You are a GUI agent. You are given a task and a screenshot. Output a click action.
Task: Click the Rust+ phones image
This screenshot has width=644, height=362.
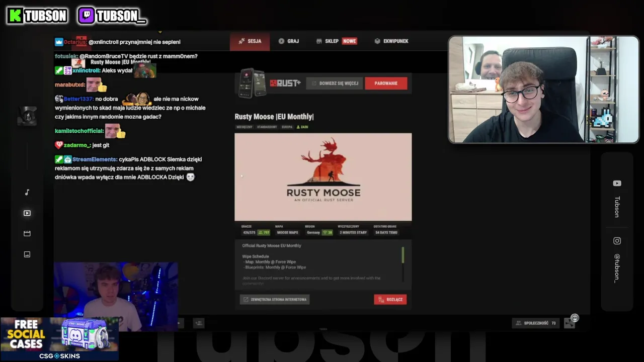[x=253, y=83]
